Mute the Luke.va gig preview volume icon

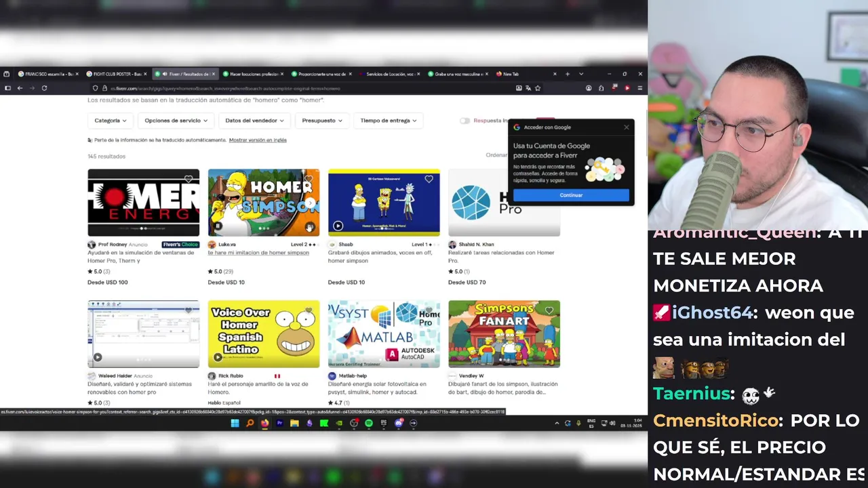[x=309, y=227]
